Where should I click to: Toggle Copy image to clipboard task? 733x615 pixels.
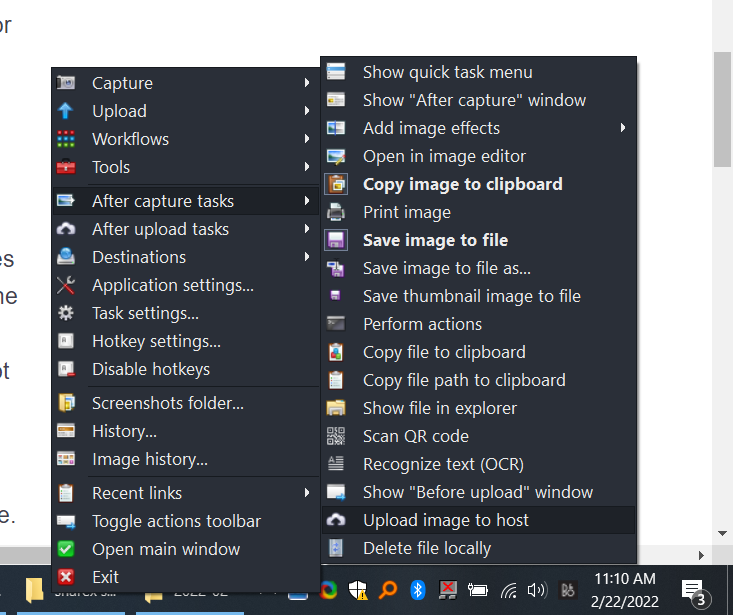462,184
